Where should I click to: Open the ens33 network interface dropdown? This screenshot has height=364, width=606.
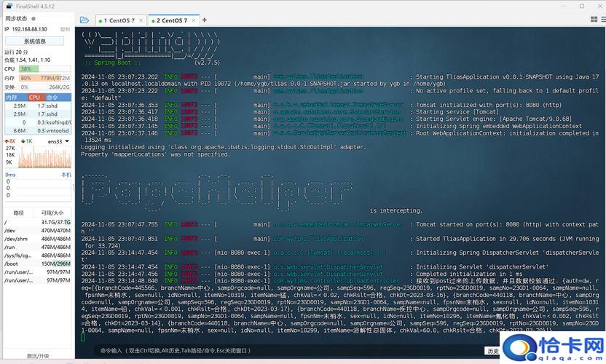67,141
